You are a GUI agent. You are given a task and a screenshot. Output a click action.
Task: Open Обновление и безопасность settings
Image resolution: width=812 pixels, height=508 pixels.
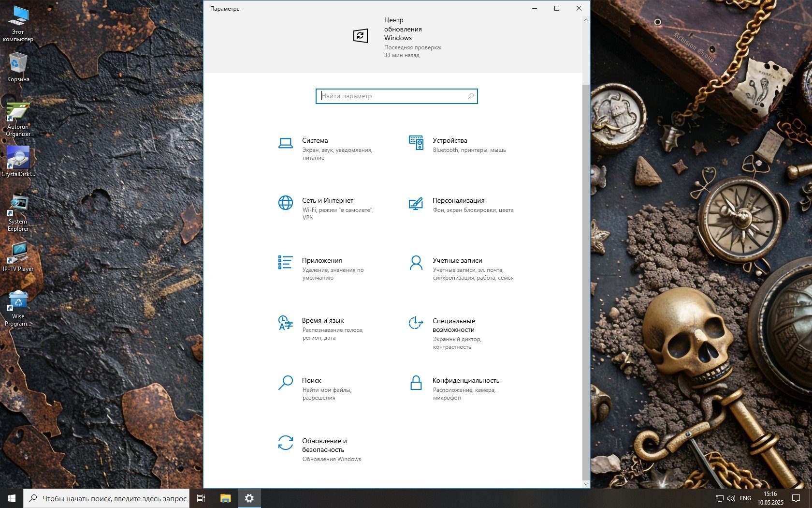pyautogui.click(x=285, y=443)
